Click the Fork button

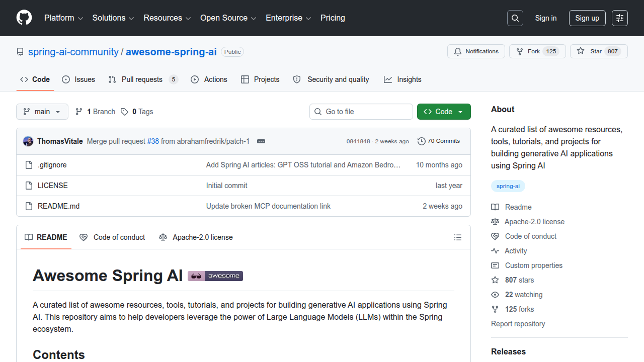[x=537, y=51]
